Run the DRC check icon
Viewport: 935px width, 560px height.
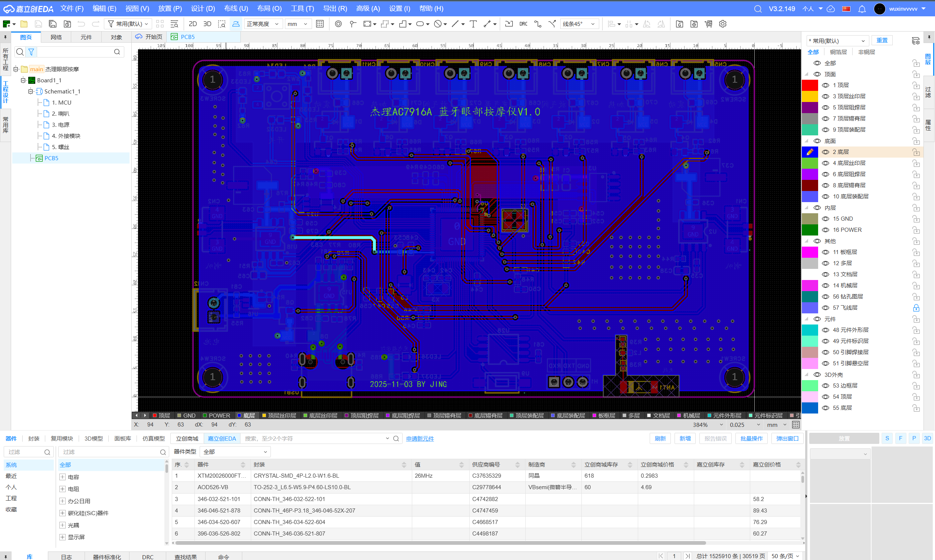pyautogui.click(x=523, y=24)
